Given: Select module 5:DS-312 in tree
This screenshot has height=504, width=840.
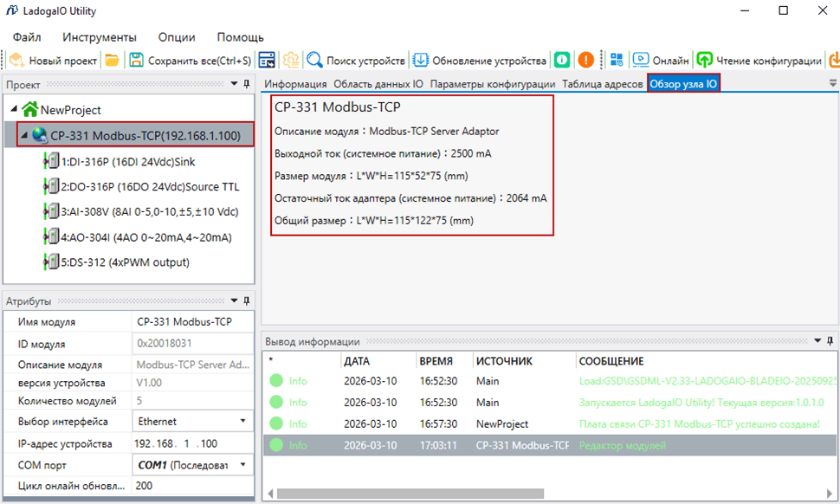Looking at the screenshot, I should point(125,262).
